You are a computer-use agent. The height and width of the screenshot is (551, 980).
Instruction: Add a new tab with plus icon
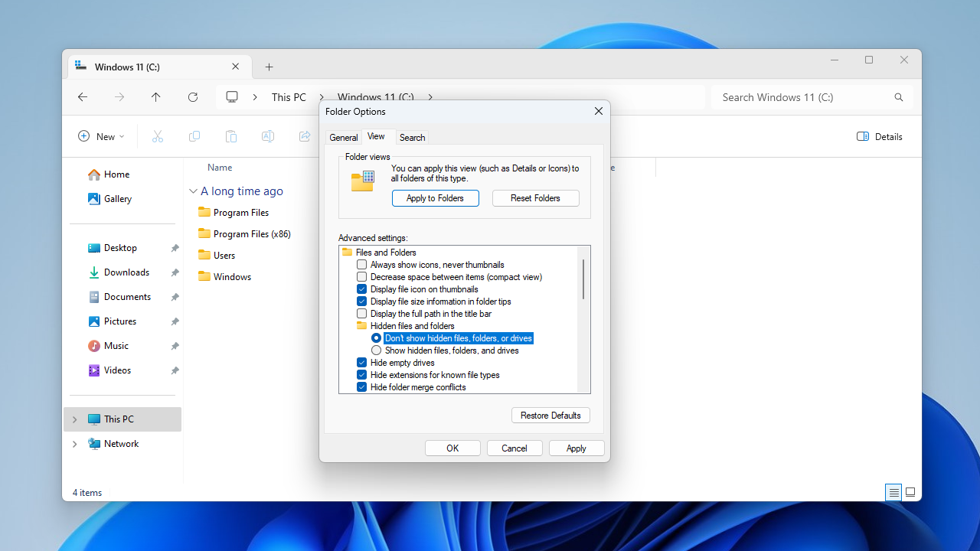click(x=269, y=67)
